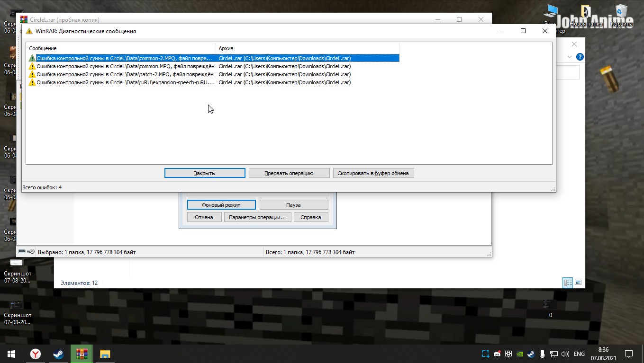This screenshot has height=363, width=644.
Task: Click the Закрыть button in diagnostics dialog
Action: 205,173
